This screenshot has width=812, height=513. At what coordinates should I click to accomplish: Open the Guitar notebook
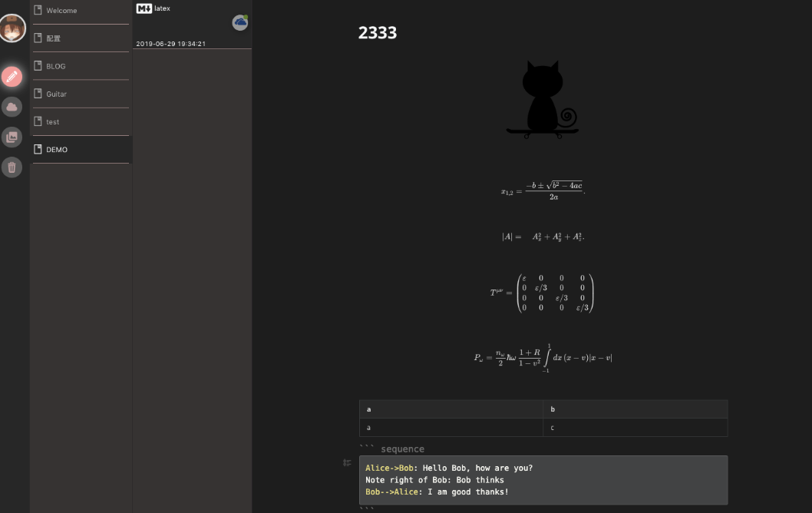81,94
